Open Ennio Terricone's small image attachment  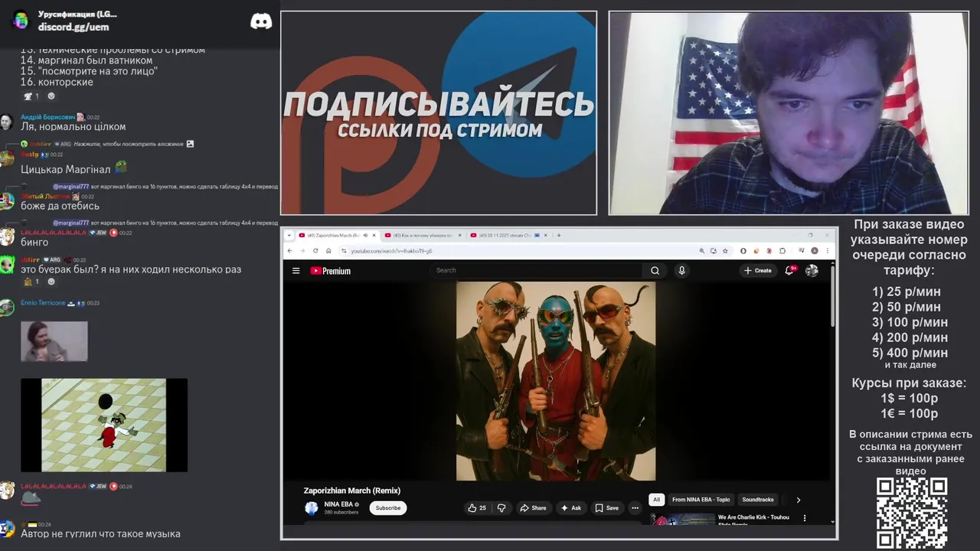(x=54, y=341)
